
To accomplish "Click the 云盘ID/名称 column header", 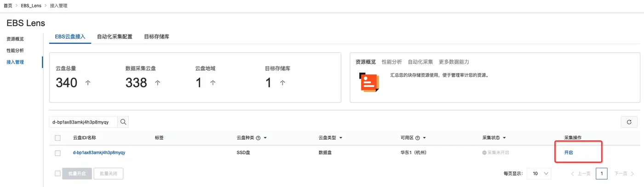I will click(85, 138).
